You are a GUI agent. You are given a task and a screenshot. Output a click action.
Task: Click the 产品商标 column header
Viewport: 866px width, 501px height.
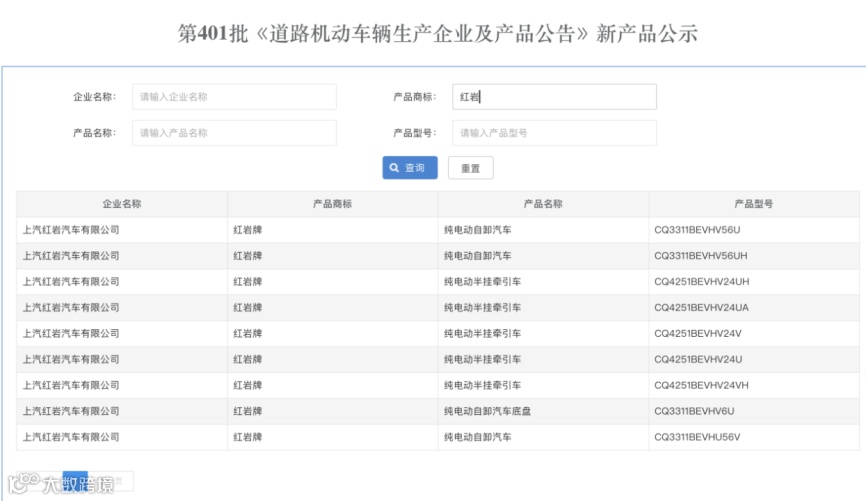(332, 204)
